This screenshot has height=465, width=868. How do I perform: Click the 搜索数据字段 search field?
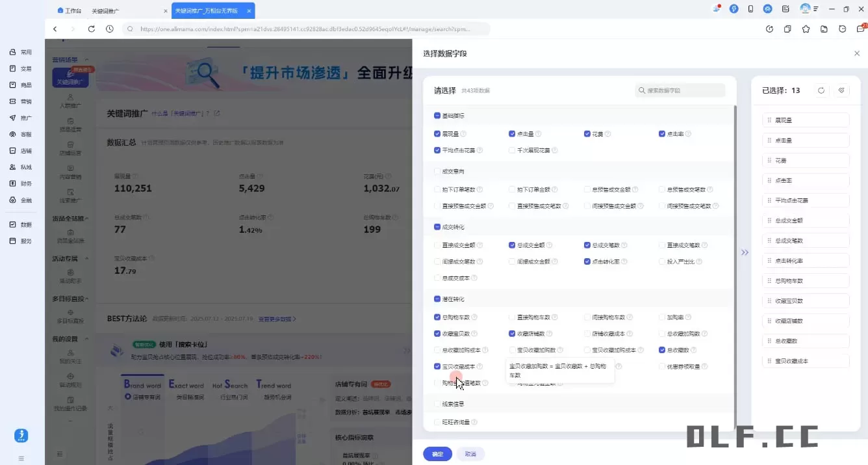tap(680, 90)
